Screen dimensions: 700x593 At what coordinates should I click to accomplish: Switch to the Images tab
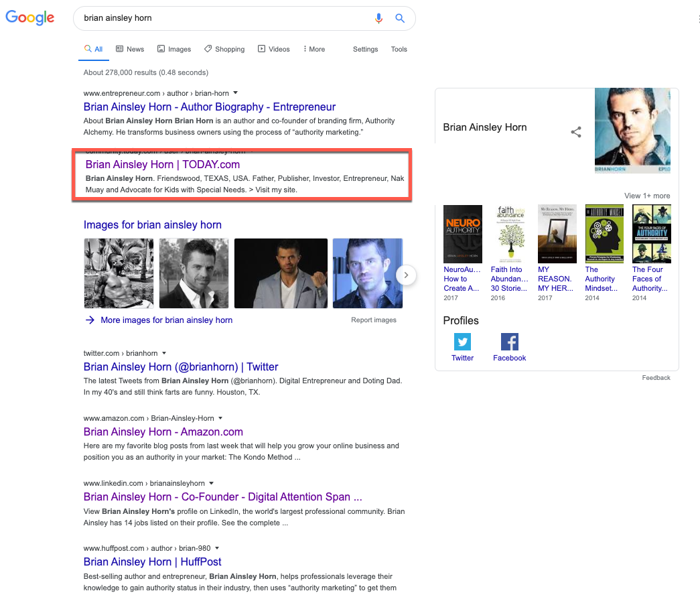[174, 49]
